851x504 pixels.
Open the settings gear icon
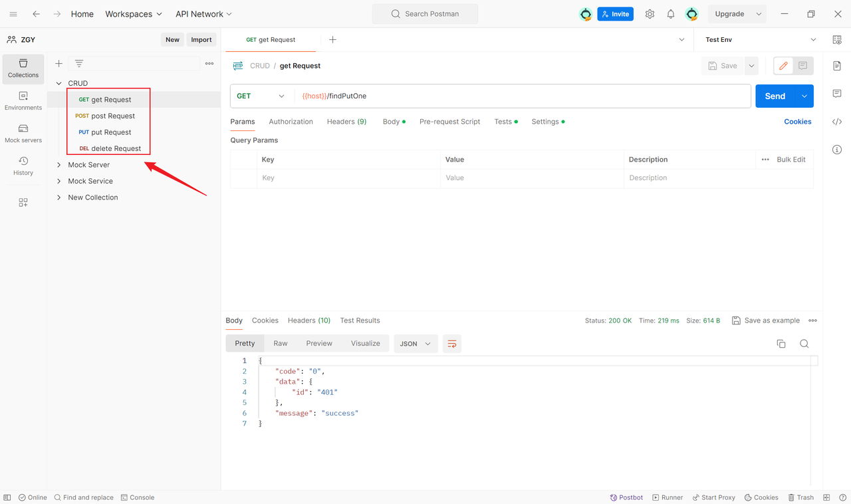[650, 14]
